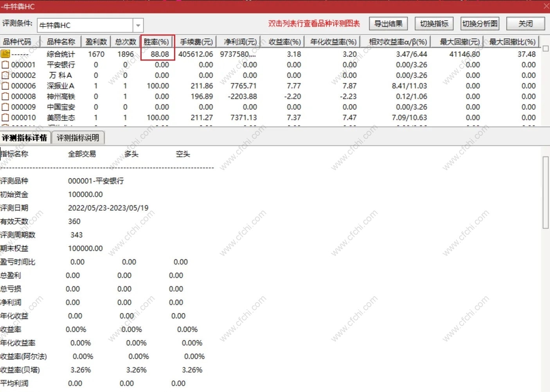Viewport: 550px width, 392px height.
Task: Click the 收益率(阿尔法) label
Action: tap(23, 356)
